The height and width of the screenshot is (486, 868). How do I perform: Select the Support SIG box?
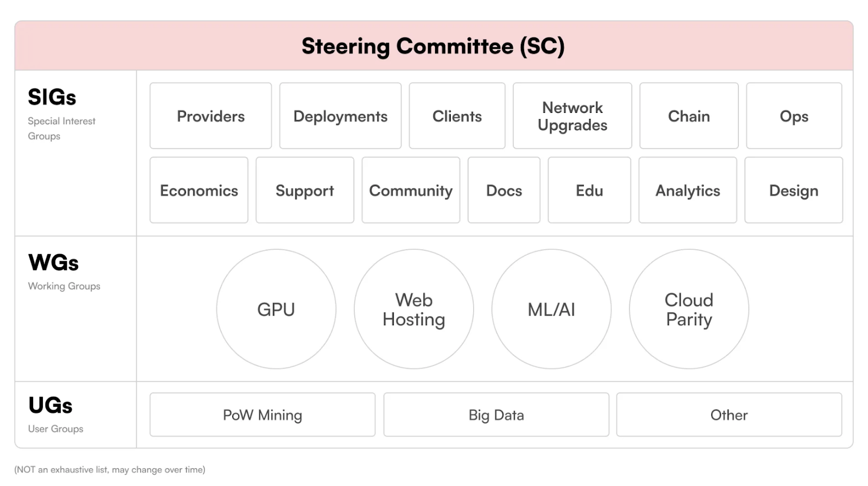coord(304,191)
